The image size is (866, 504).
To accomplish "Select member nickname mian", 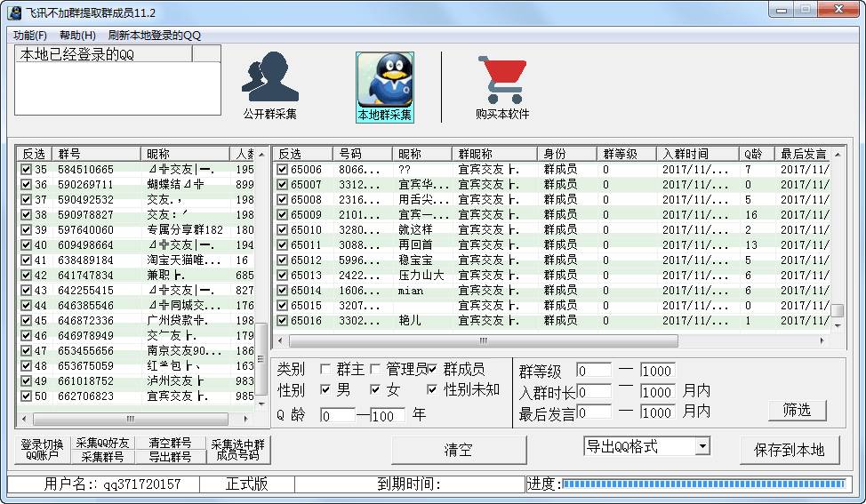I will pyautogui.click(x=411, y=291).
